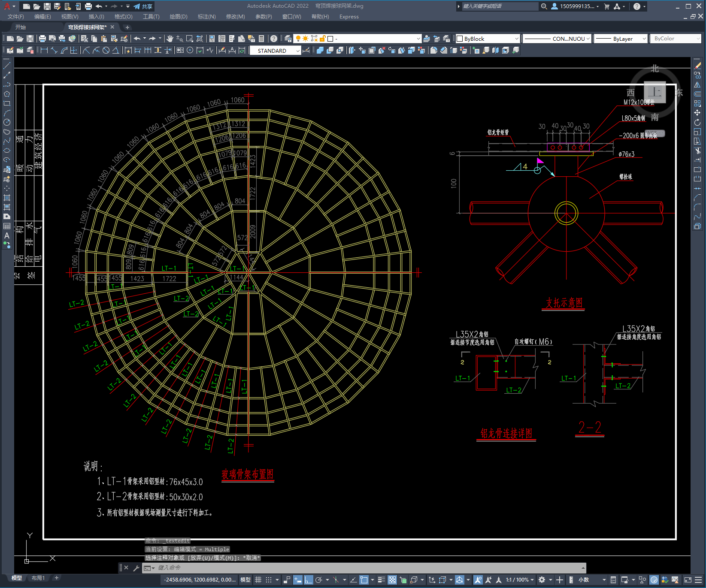
Task: Select the Linear dimension tool
Action: click(x=44, y=50)
